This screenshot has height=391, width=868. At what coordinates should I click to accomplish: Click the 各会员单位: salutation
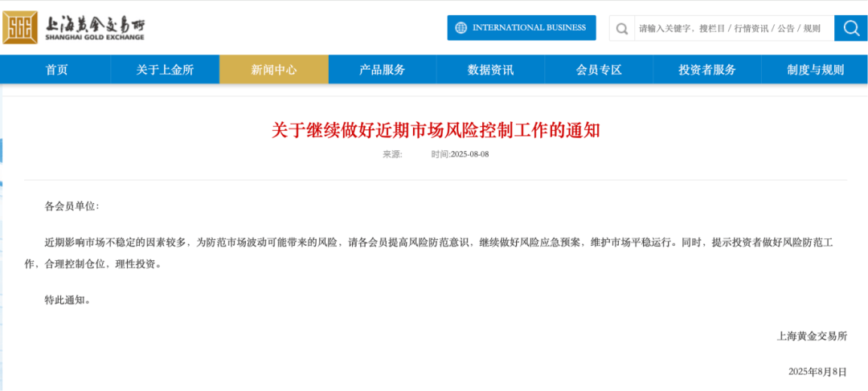[x=72, y=206]
